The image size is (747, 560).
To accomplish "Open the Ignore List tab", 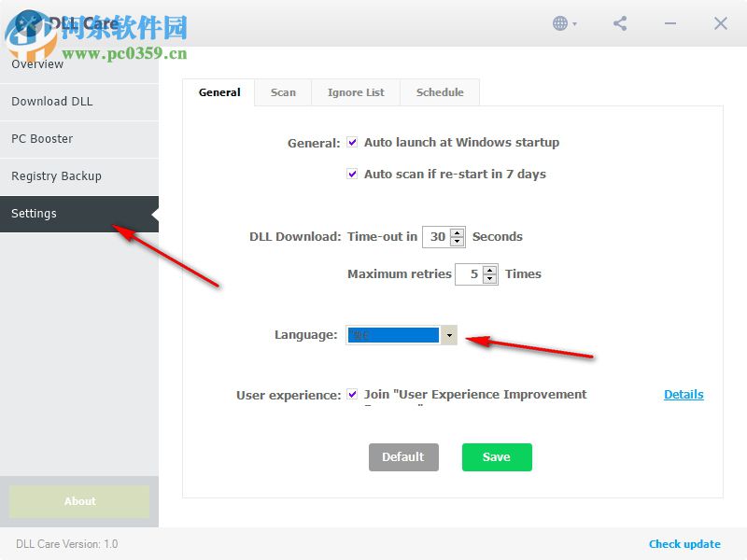I will (355, 92).
